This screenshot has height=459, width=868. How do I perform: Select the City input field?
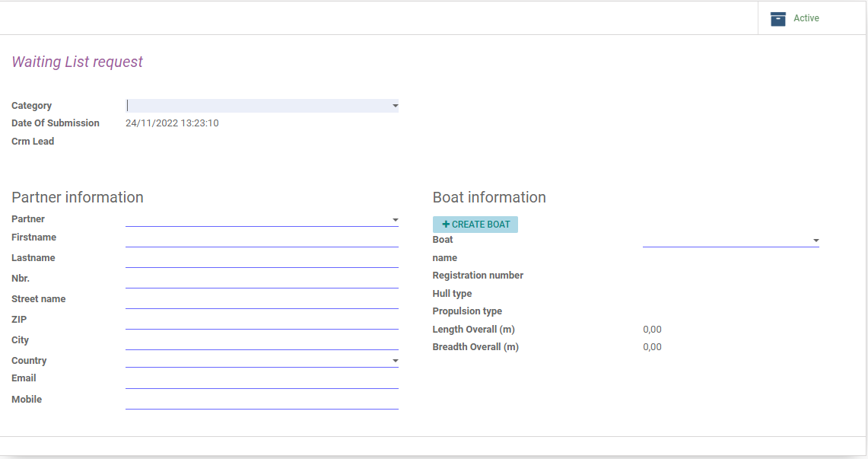[262, 343]
